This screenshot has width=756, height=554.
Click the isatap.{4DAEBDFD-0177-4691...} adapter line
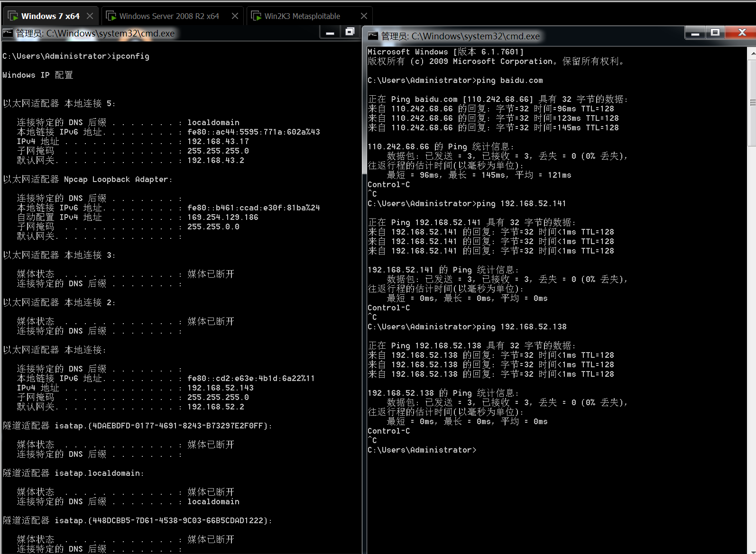[x=138, y=426]
